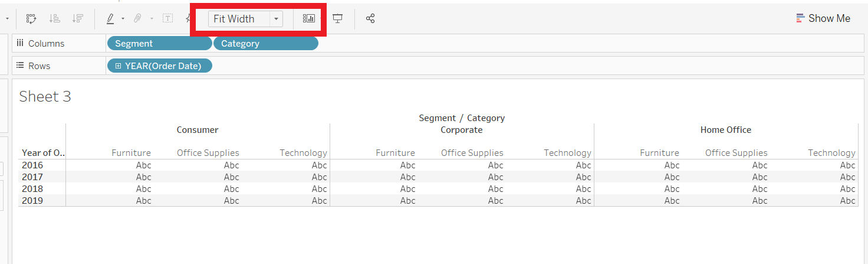Viewport: 868px width, 264px height.
Task: Select the 2019 row header
Action: click(32, 200)
